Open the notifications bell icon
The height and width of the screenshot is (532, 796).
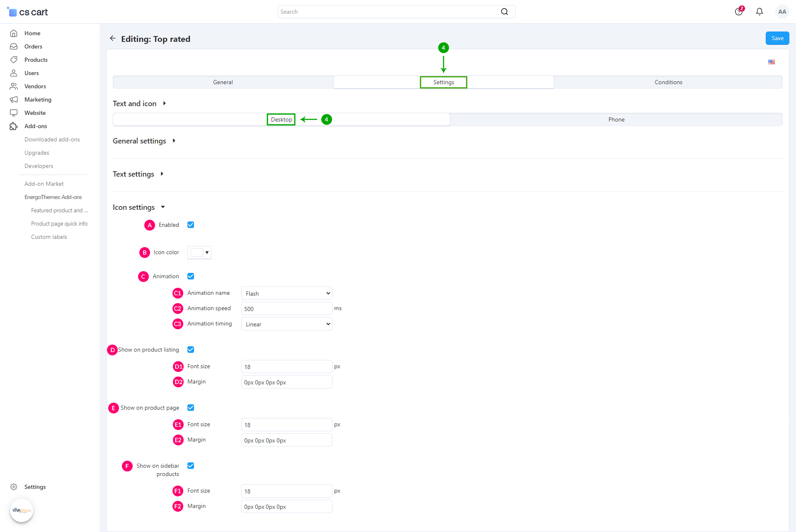[x=759, y=12]
